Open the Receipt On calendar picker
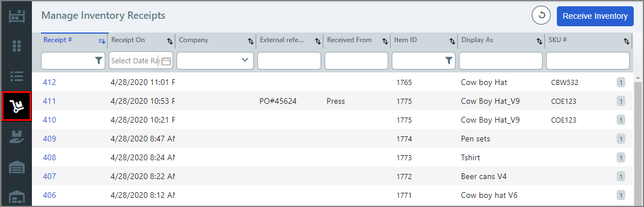Viewport: 644px width, 207px height. [x=166, y=61]
